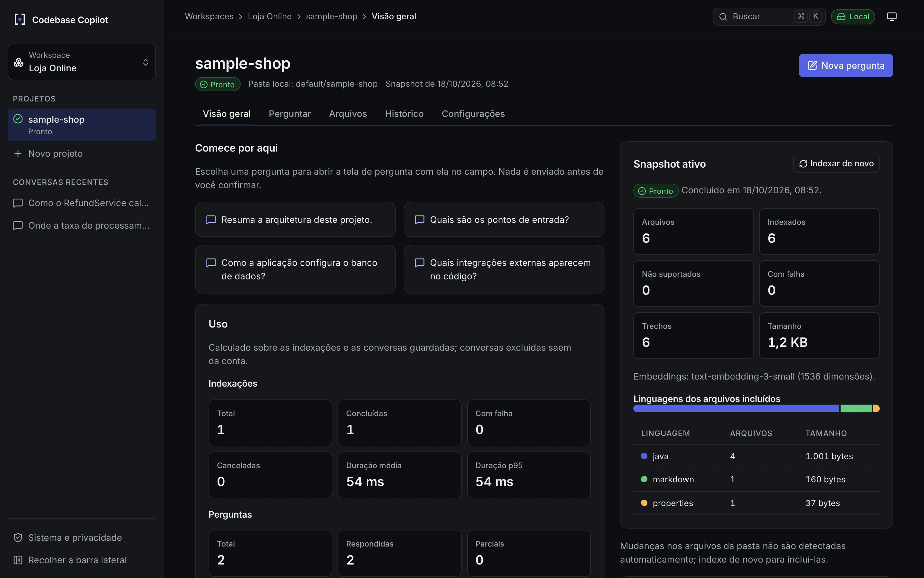Click the Pronto badge in Snapshot ativo

pyautogui.click(x=655, y=191)
